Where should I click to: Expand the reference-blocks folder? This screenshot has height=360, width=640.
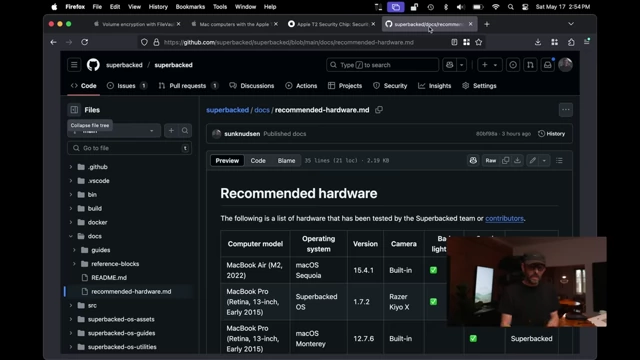click(x=74, y=264)
